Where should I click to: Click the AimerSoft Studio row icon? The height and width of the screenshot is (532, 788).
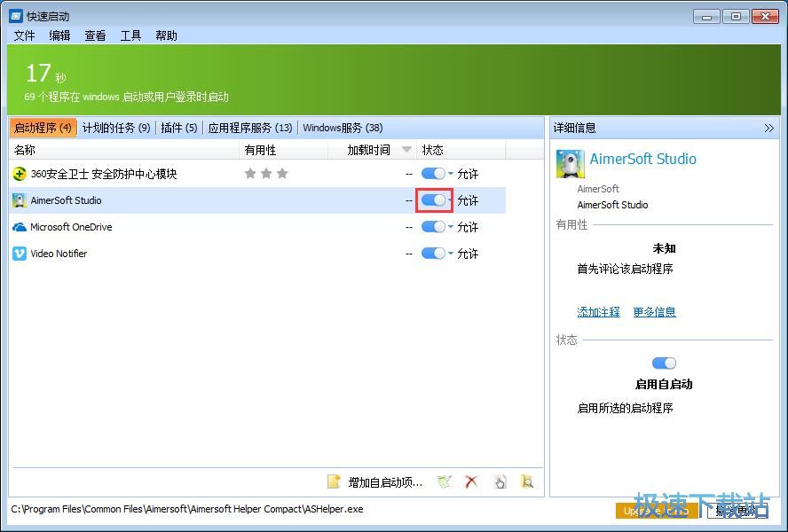20,200
